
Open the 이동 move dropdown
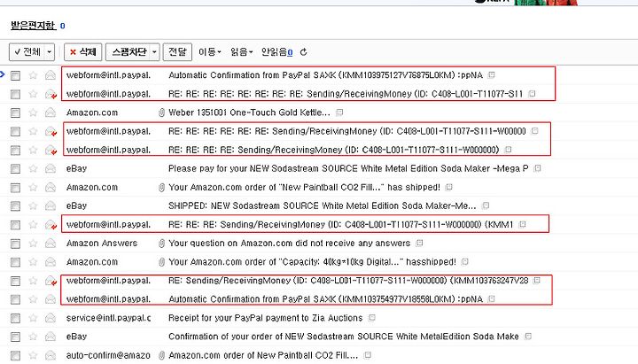(209, 52)
